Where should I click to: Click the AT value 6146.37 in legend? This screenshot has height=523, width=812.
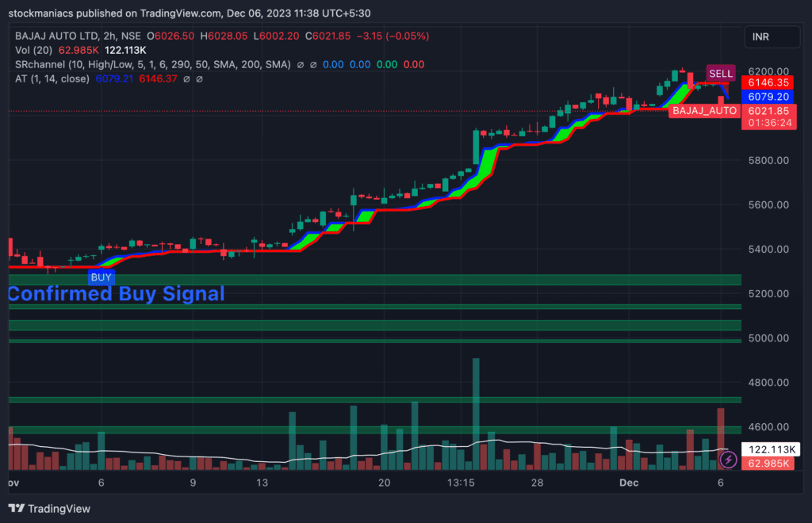pyautogui.click(x=158, y=79)
